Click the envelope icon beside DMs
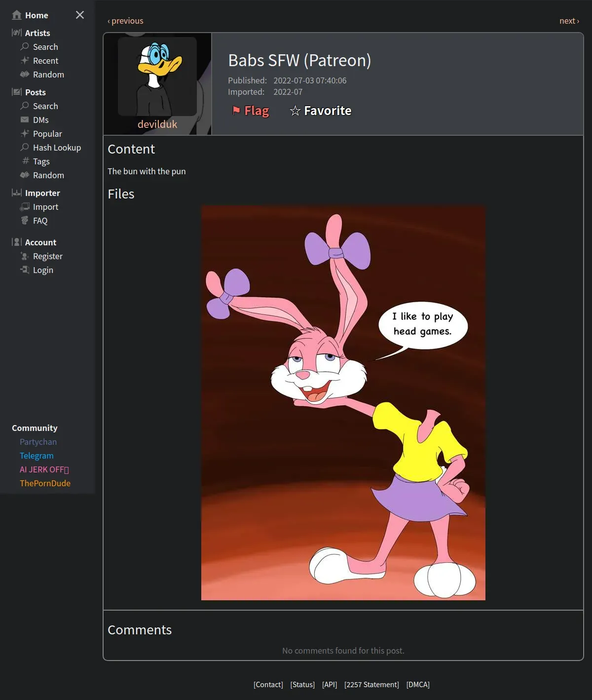Screen dimensions: 592x700 tap(25, 119)
